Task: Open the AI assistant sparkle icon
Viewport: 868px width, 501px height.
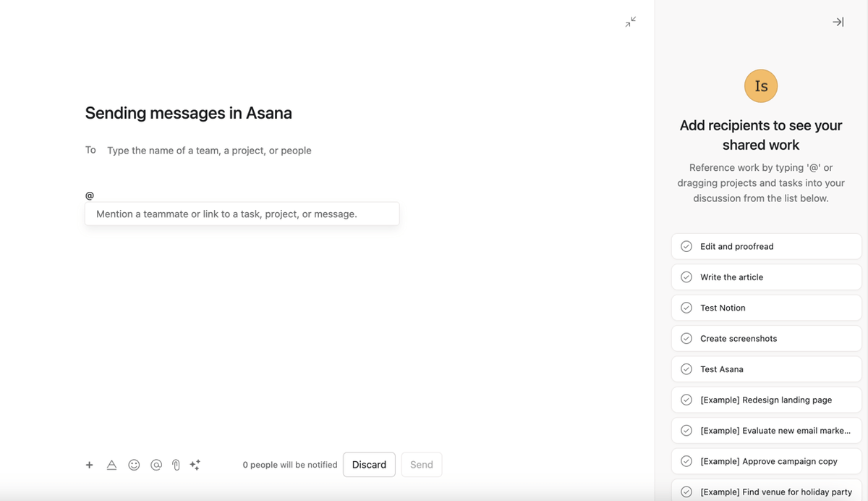Action: click(195, 465)
